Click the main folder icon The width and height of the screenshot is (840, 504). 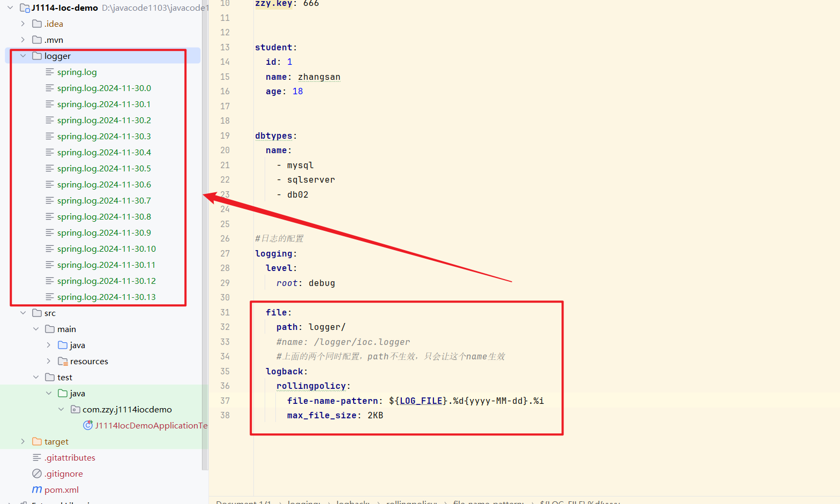tap(50, 329)
